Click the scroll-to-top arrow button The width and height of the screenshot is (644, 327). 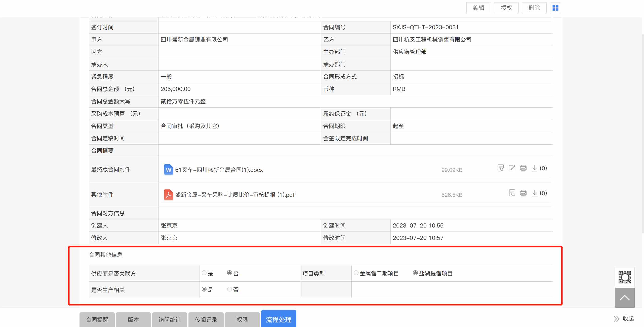point(625,298)
